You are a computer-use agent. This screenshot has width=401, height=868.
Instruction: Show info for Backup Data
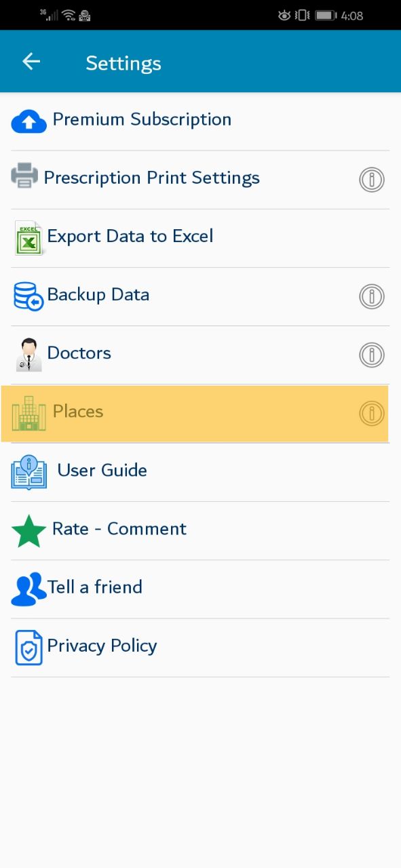pyautogui.click(x=371, y=296)
